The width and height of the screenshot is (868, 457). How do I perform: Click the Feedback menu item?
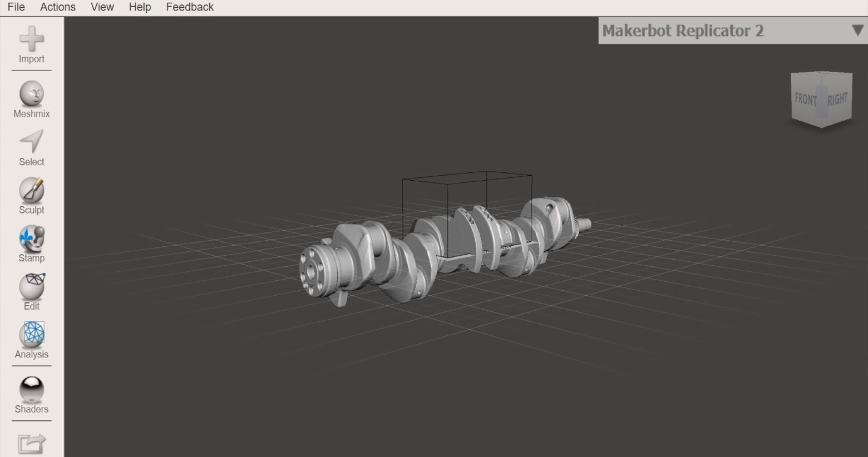point(190,7)
